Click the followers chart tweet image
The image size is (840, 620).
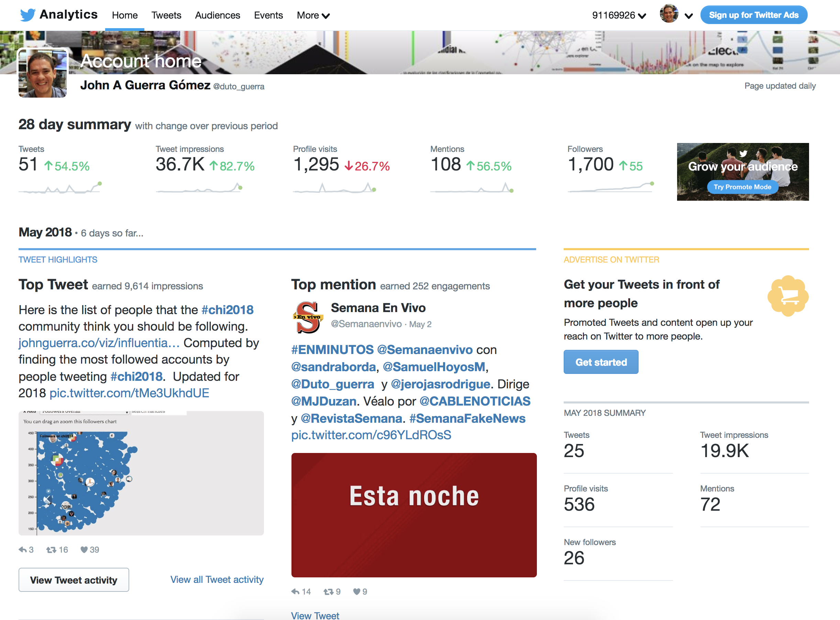[141, 473]
